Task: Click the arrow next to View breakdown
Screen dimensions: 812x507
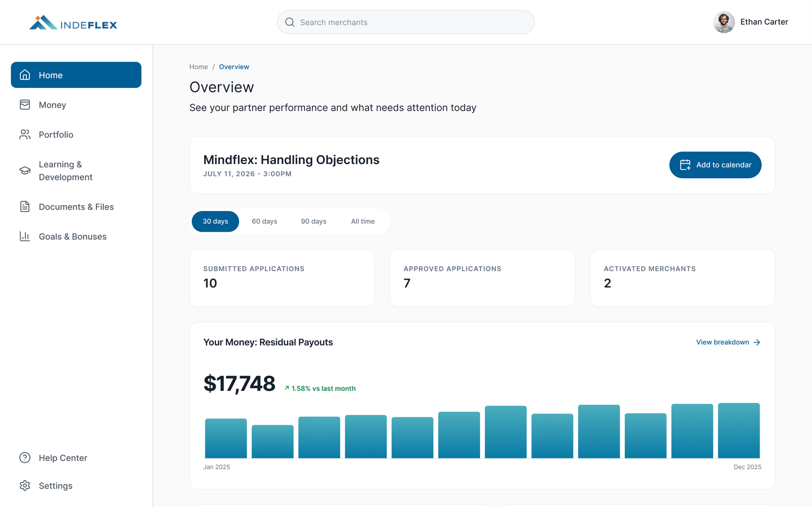Action: coord(757,342)
